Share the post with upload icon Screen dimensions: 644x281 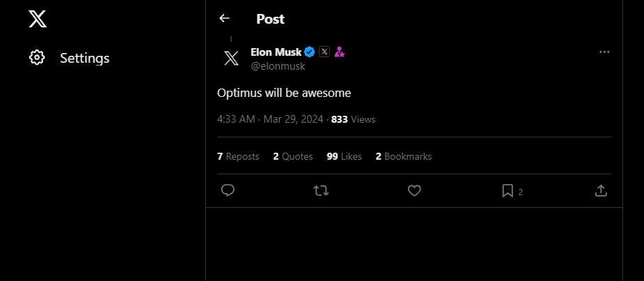(601, 190)
